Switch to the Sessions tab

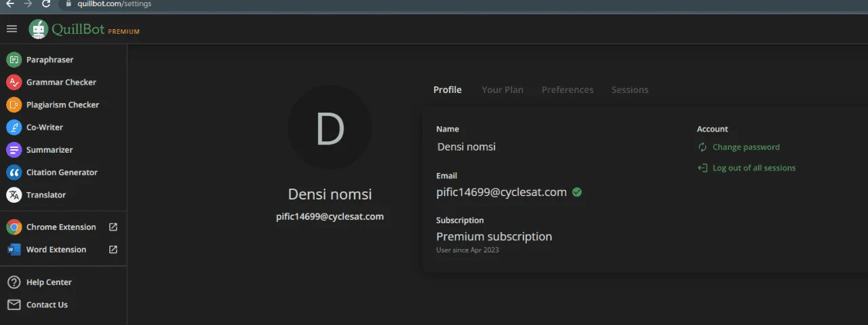(x=630, y=90)
